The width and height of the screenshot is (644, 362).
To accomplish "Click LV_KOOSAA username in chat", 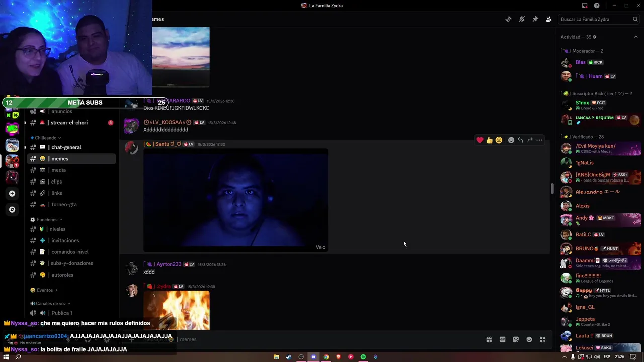I will tap(168, 123).
